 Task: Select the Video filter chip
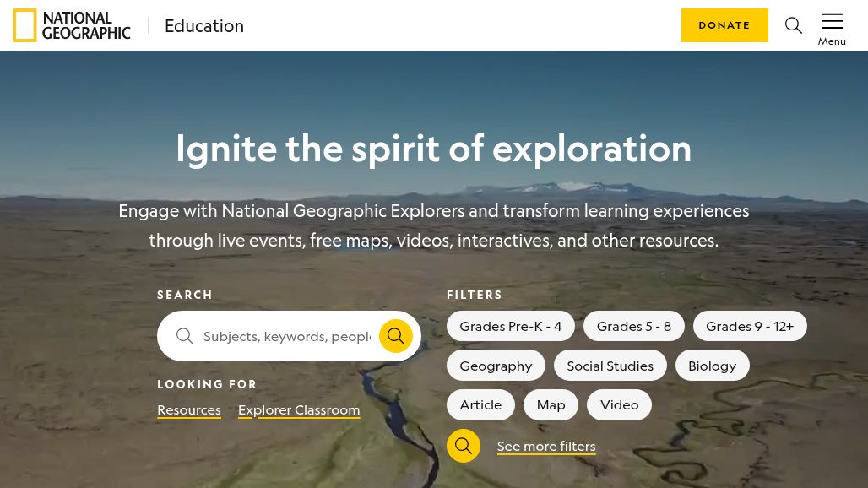619,404
